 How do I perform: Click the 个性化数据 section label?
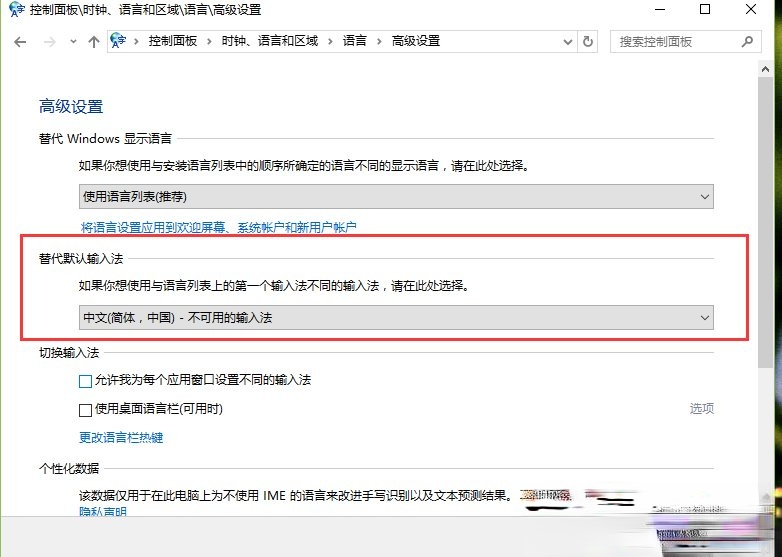pyautogui.click(x=69, y=469)
